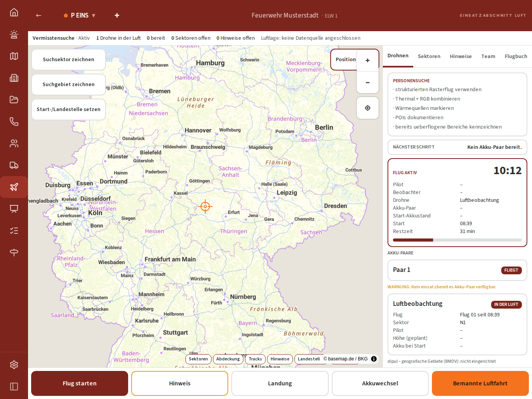Open the truck vehicles icon in sidebar
Viewport: 532px width, 399px height.
[14, 165]
